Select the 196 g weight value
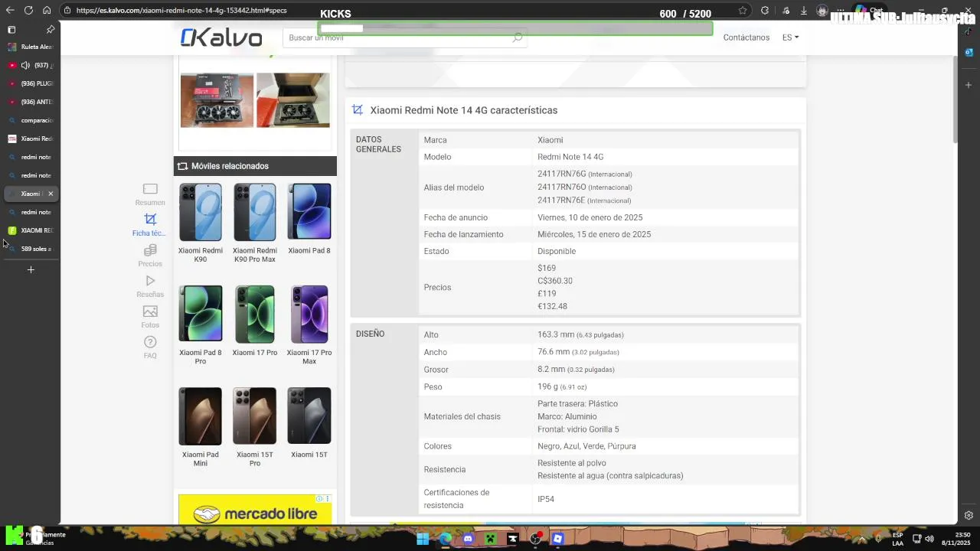This screenshot has width=980, height=551. pyautogui.click(x=547, y=386)
